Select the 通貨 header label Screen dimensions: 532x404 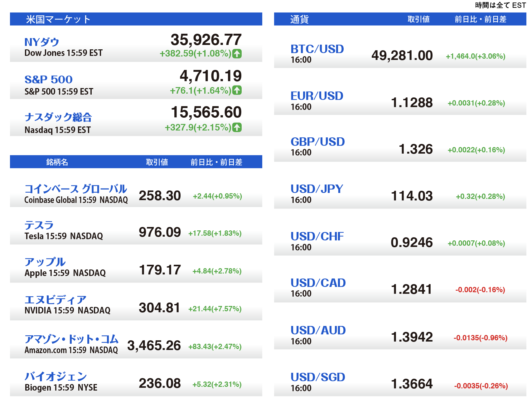coord(299,19)
